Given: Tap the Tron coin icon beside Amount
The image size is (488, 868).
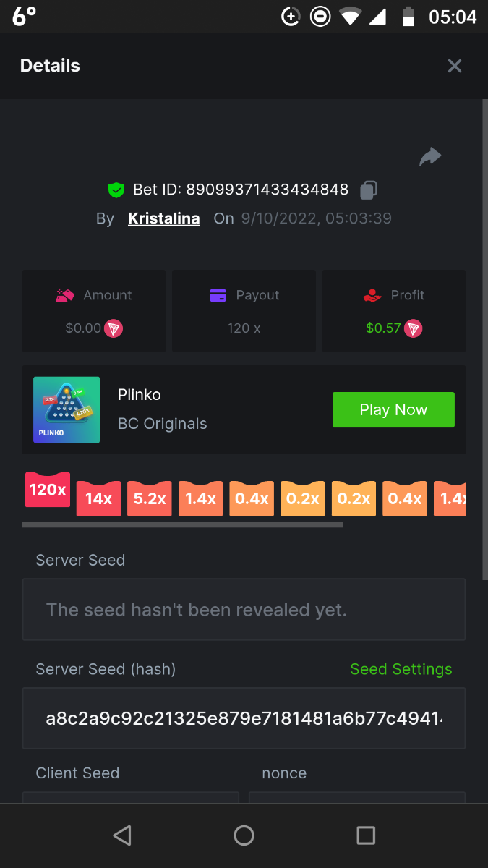Looking at the screenshot, I should click(x=114, y=328).
